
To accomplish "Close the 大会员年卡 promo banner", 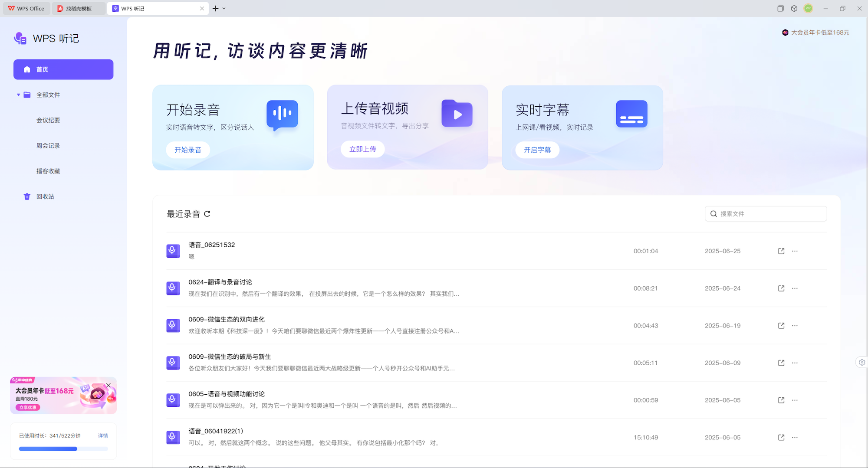I will click(x=108, y=385).
